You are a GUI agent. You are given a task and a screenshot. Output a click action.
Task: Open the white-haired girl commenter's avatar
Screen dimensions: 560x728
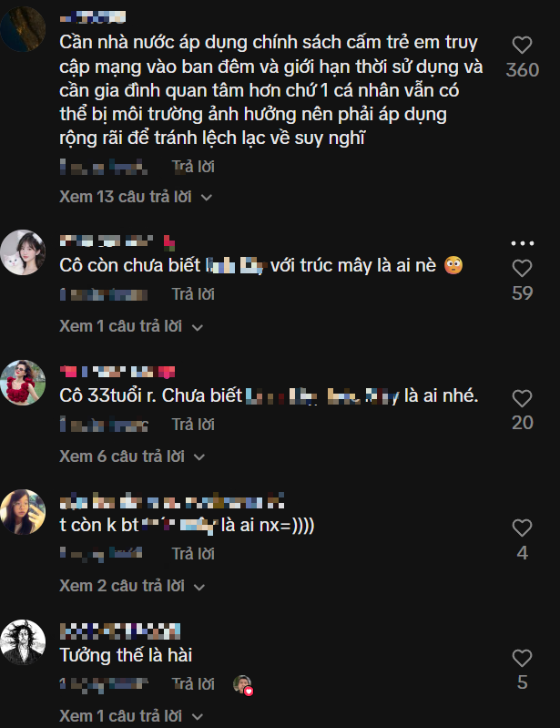23,252
